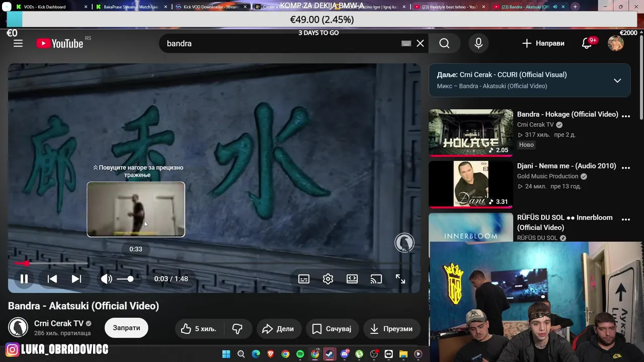Mute the Bandra - Akatsuki tab audio
This screenshot has height=362, width=644.
pos(555,7)
